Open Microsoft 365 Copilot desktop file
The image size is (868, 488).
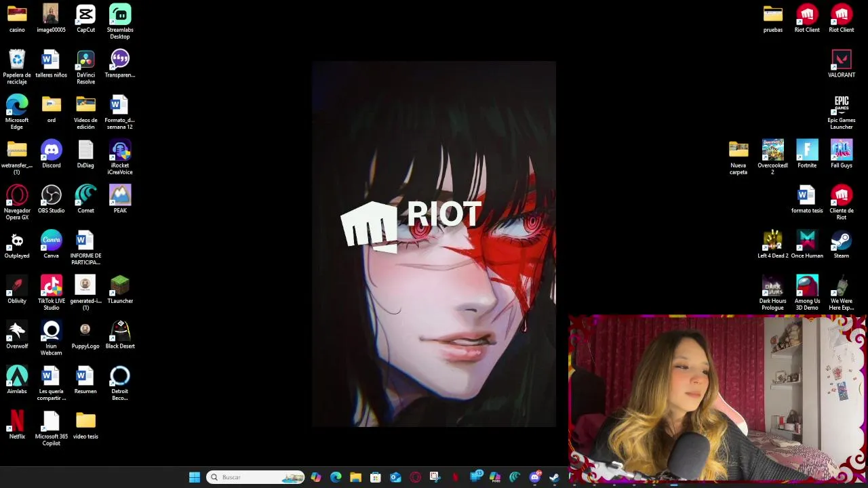(x=52, y=428)
